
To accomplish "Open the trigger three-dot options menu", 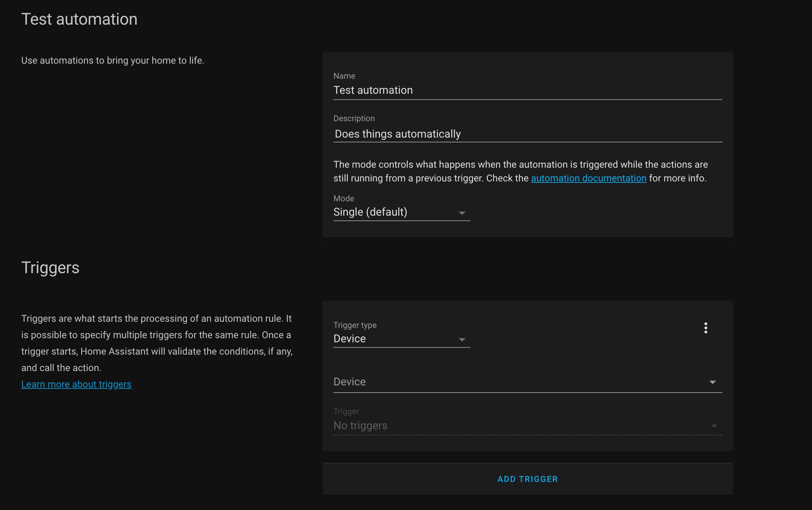I will click(706, 328).
